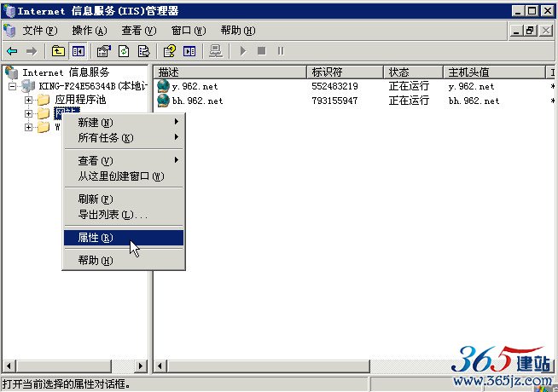Toggle the Show/Hide action pane icon

point(189,51)
